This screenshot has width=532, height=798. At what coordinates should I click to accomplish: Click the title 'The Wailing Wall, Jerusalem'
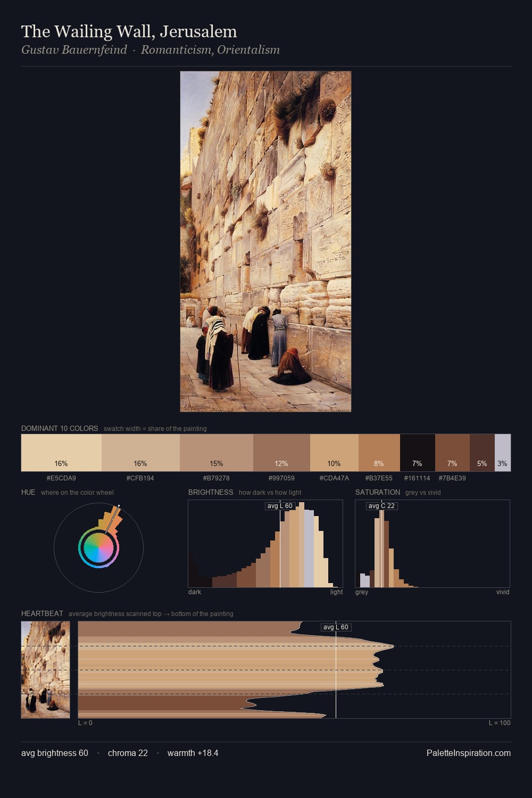pyautogui.click(x=129, y=31)
